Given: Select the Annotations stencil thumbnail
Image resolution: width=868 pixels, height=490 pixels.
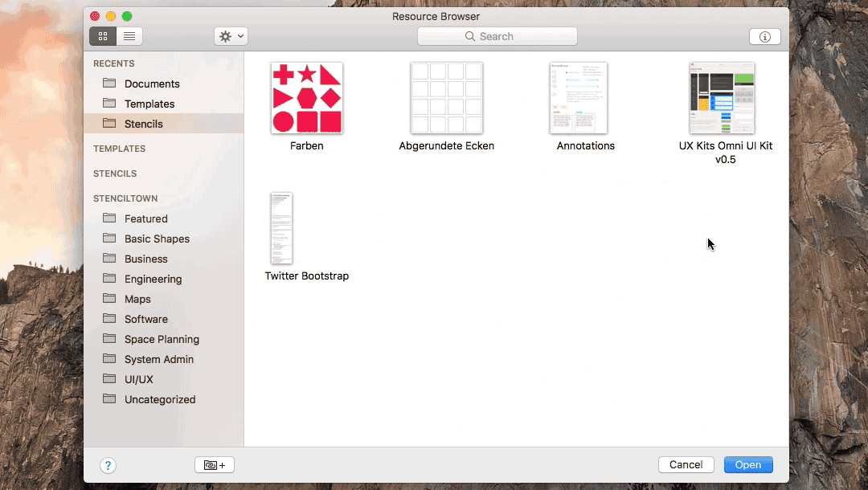Looking at the screenshot, I should tap(579, 98).
